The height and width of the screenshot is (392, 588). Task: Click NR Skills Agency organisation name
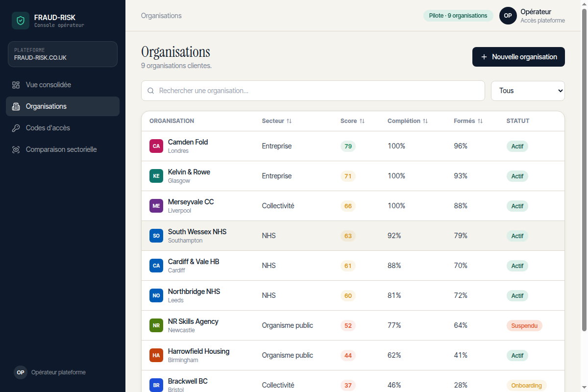click(x=193, y=321)
